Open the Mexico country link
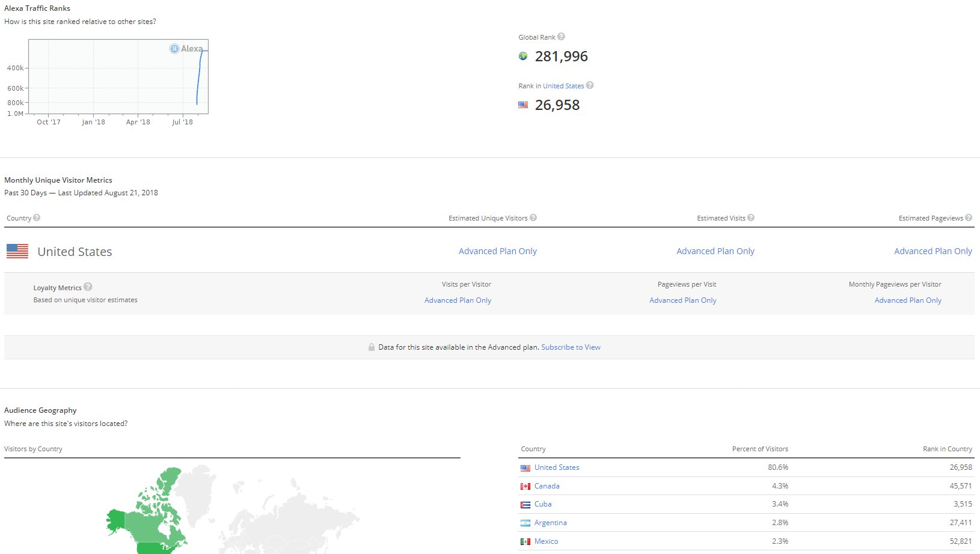The image size is (980, 554). [x=546, y=541]
